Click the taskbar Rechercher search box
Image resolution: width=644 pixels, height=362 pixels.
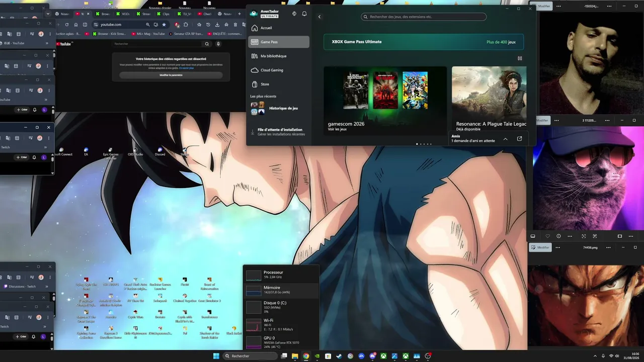pyautogui.click(x=251, y=356)
